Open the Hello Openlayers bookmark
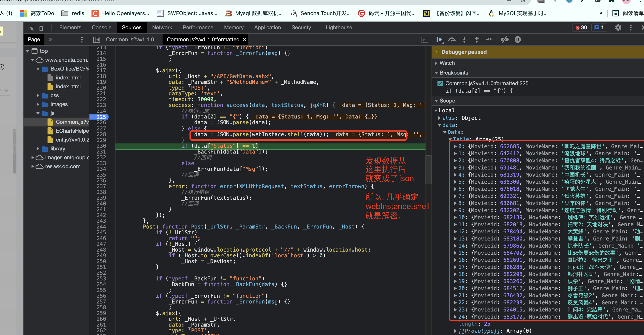 [x=120, y=13]
